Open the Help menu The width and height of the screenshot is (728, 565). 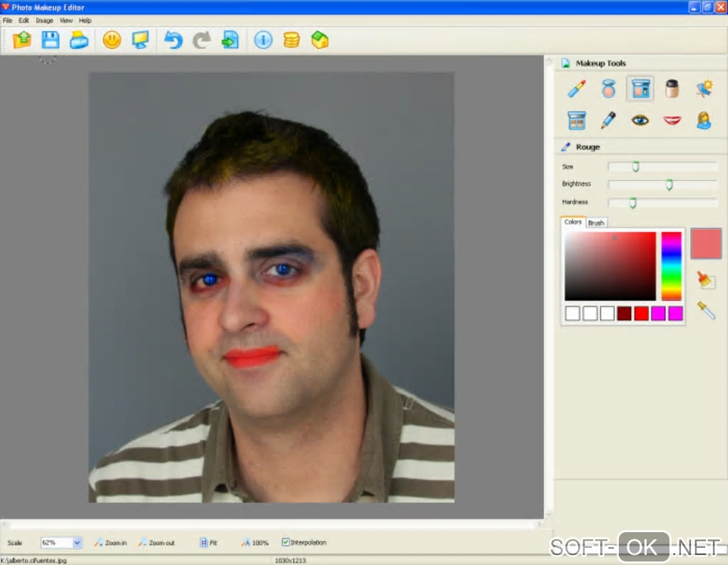coord(85,21)
